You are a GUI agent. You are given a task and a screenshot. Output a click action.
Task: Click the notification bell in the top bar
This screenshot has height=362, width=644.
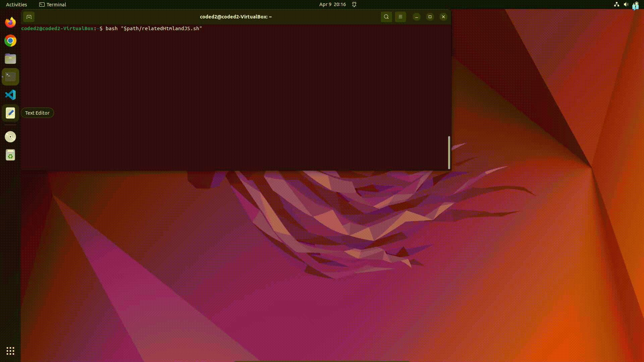(x=354, y=4)
